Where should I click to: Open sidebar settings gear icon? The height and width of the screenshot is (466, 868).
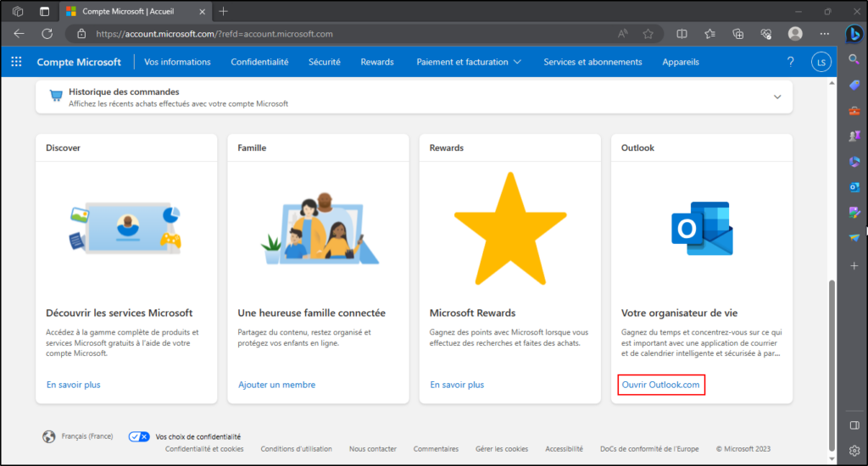pyautogui.click(x=854, y=451)
